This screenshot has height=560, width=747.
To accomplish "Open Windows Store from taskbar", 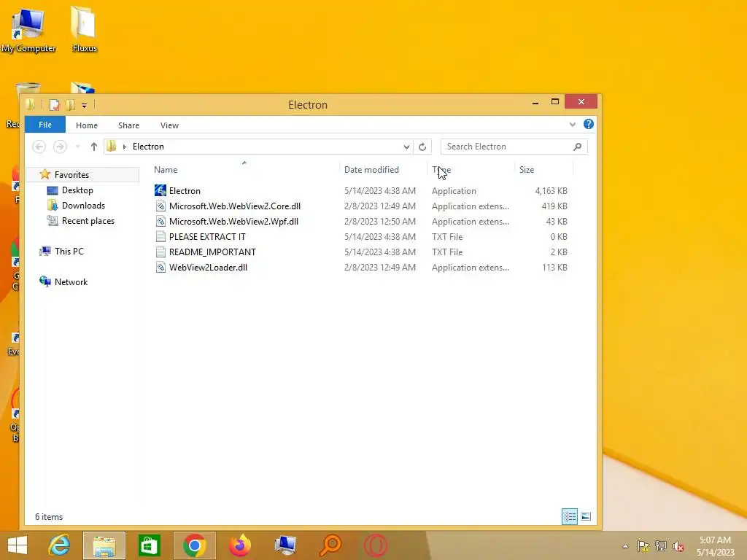I will tap(149, 545).
